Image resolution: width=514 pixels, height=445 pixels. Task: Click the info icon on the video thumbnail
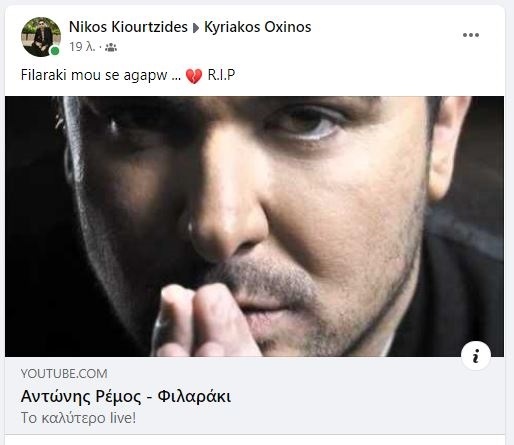point(476,356)
